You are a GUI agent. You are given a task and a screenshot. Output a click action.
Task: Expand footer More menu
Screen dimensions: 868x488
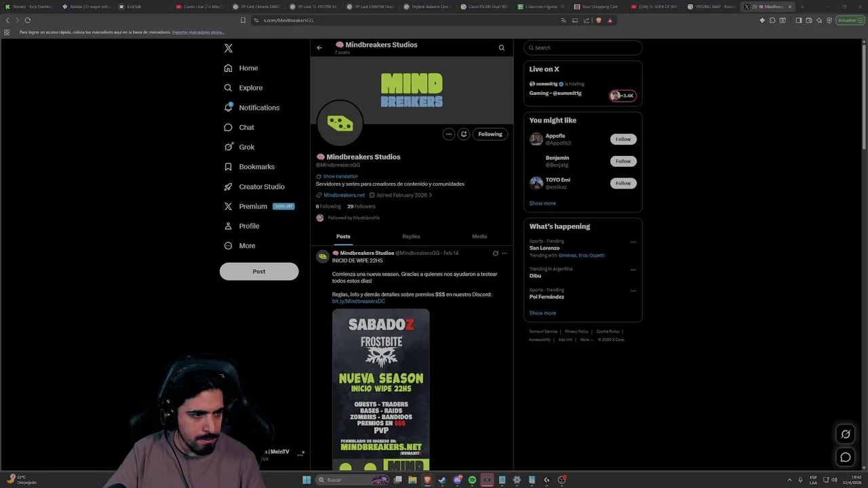[x=585, y=340]
